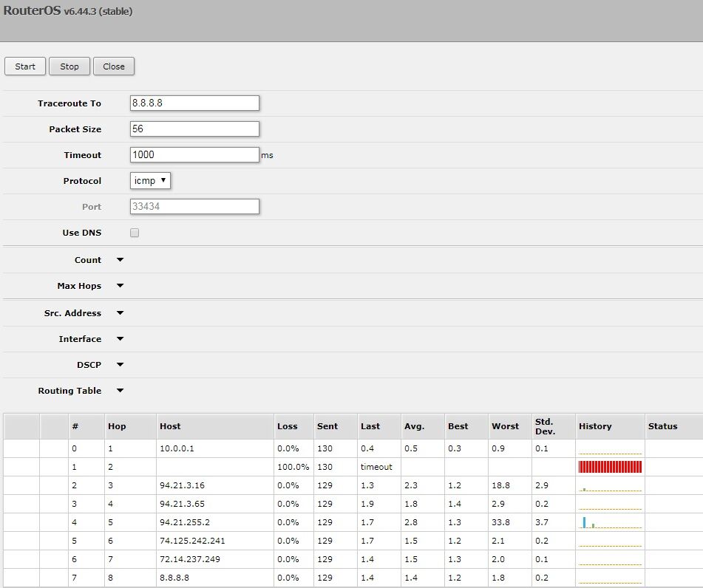703x588 pixels.
Task: Sort by the Loss column header
Action: [293, 426]
